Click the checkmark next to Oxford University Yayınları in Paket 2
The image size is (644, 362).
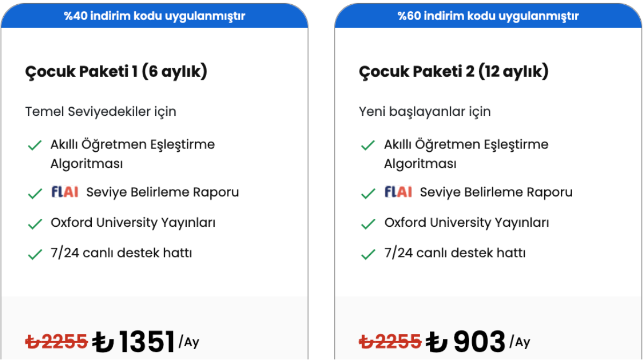(368, 224)
